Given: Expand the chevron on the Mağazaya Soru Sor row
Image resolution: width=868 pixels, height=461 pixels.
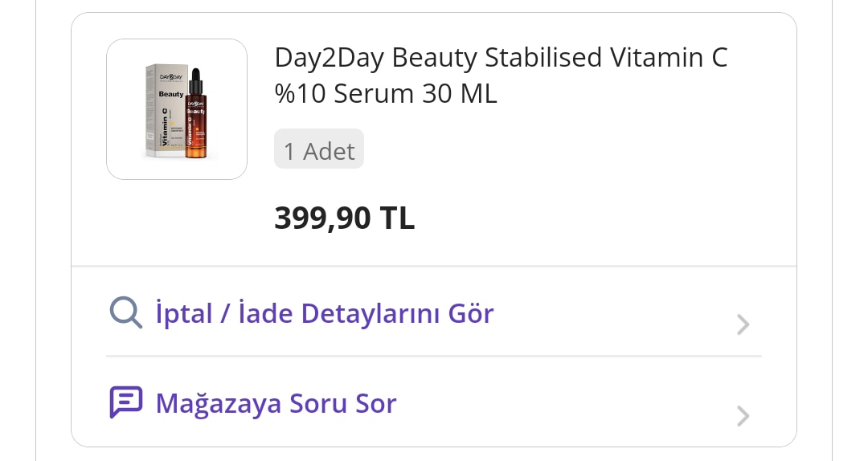Looking at the screenshot, I should tap(743, 415).
